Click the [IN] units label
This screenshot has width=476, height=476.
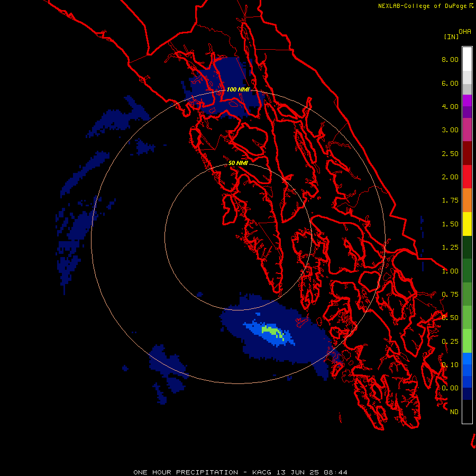452,36
